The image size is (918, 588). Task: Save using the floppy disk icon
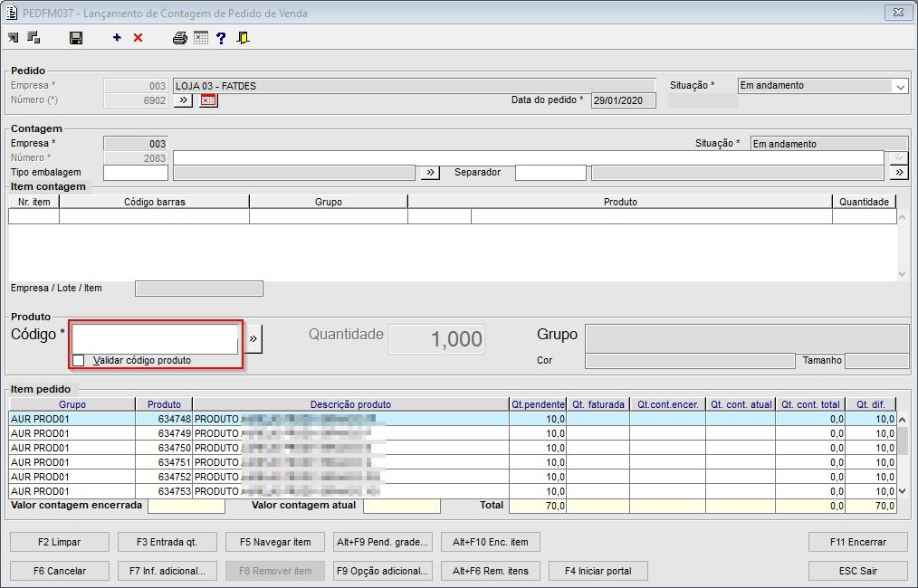coord(76,38)
